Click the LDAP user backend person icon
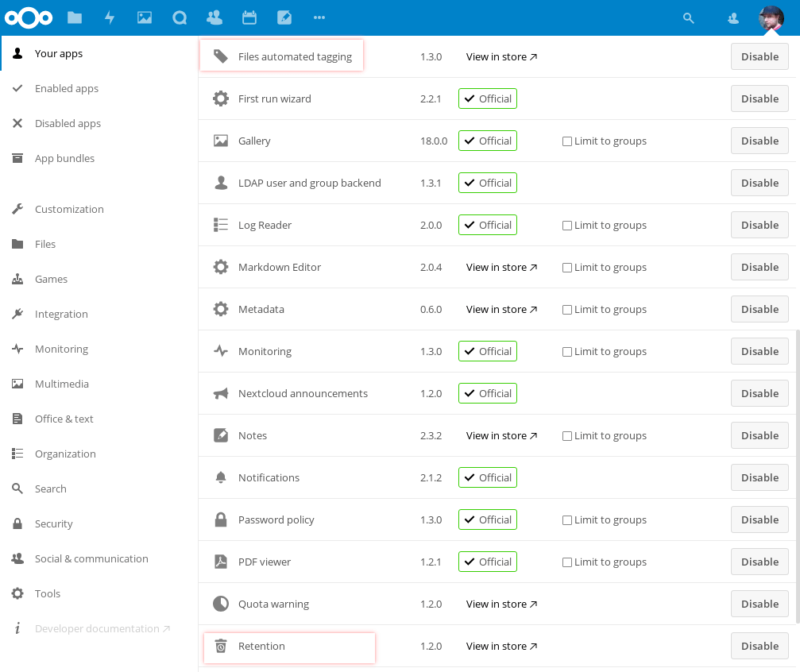This screenshot has width=800, height=672. pos(220,183)
